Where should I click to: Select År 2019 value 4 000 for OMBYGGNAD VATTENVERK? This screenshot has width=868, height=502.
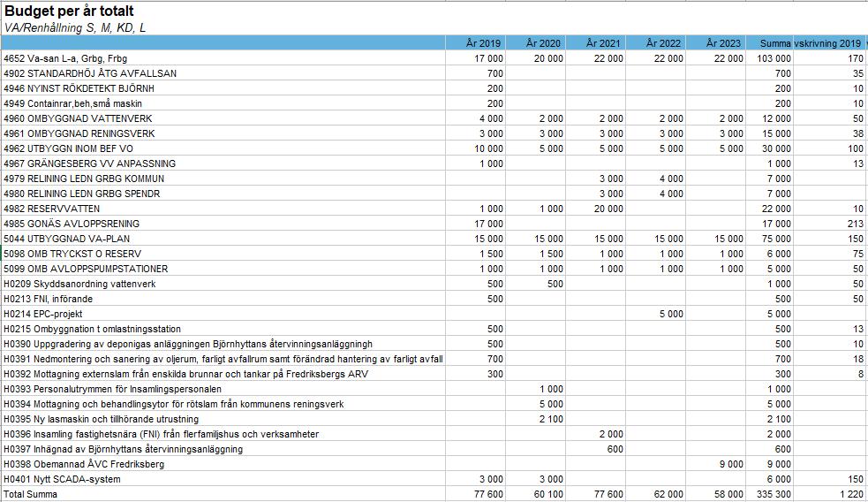tap(491, 118)
